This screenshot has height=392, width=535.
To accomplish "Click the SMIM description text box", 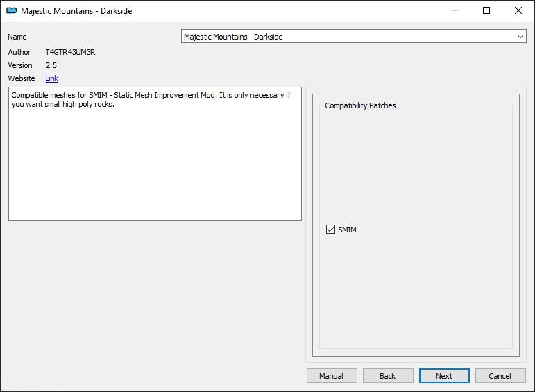I will (155, 153).
